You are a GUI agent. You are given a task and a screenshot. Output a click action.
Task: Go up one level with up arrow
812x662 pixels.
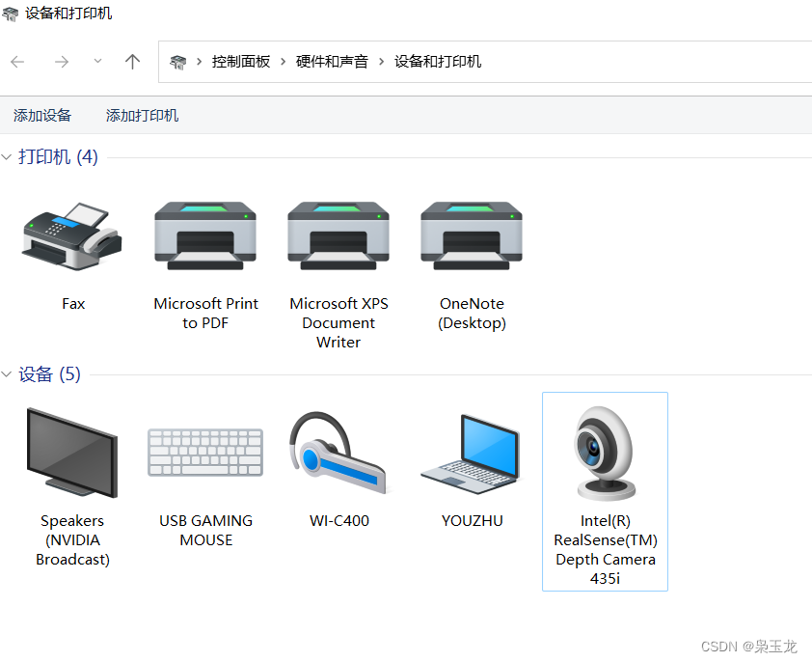(132, 62)
